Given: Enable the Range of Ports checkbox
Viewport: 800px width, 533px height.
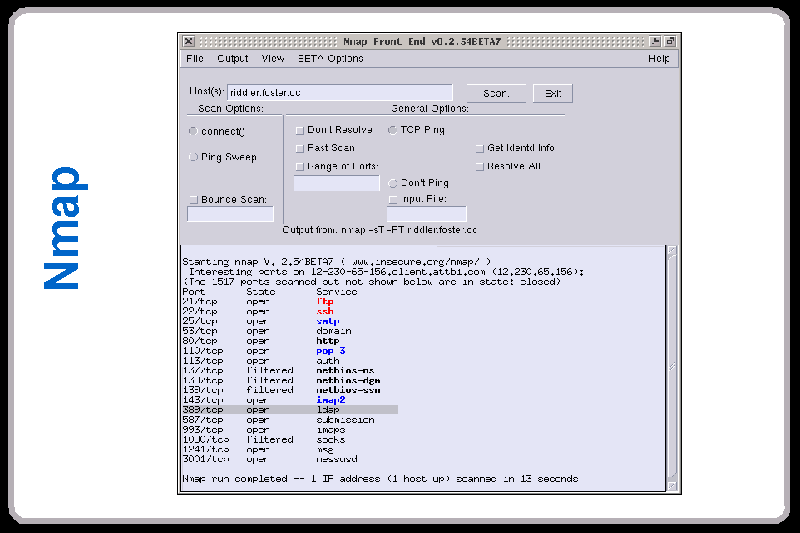Looking at the screenshot, I should coord(299,167).
